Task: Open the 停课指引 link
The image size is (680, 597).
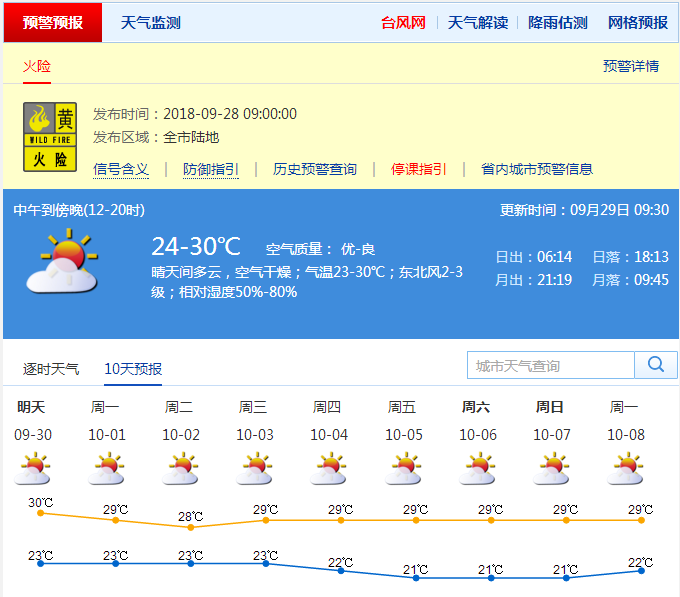Action: (x=418, y=169)
